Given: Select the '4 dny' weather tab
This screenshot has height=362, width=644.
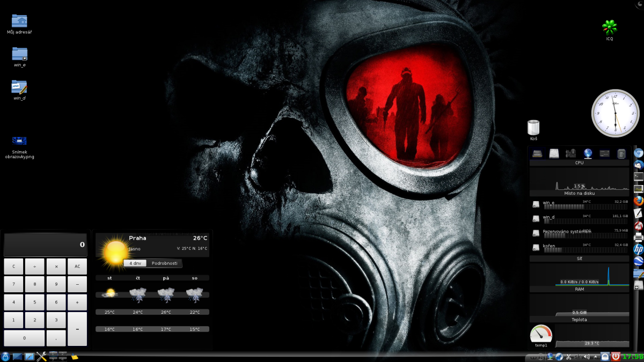Looking at the screenshot, I should point(135,263).
